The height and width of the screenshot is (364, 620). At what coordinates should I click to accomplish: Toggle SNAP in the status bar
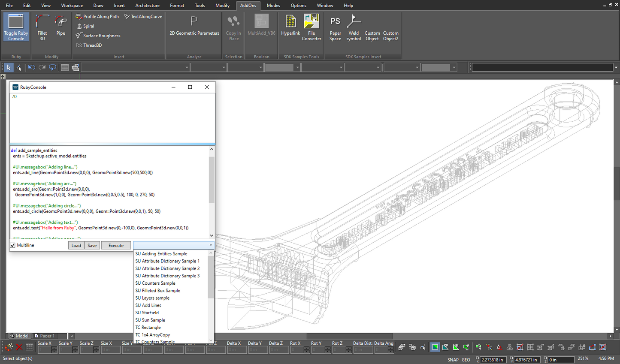pos(453,360)
